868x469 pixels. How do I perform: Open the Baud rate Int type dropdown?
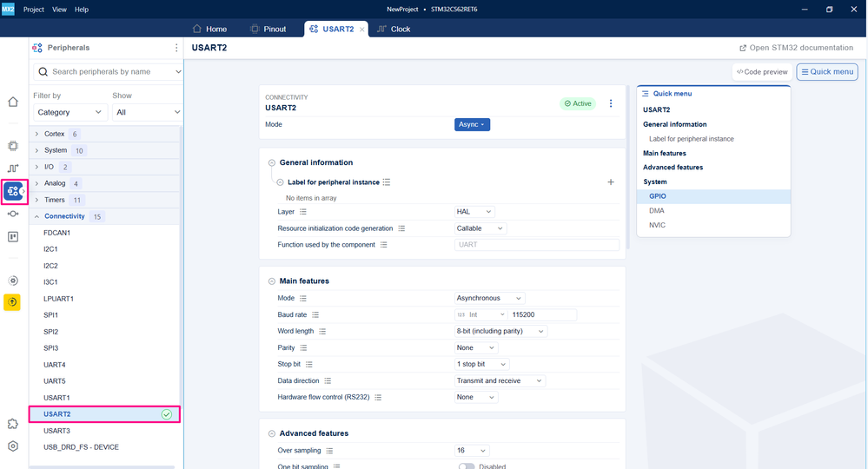click(480, 314)
